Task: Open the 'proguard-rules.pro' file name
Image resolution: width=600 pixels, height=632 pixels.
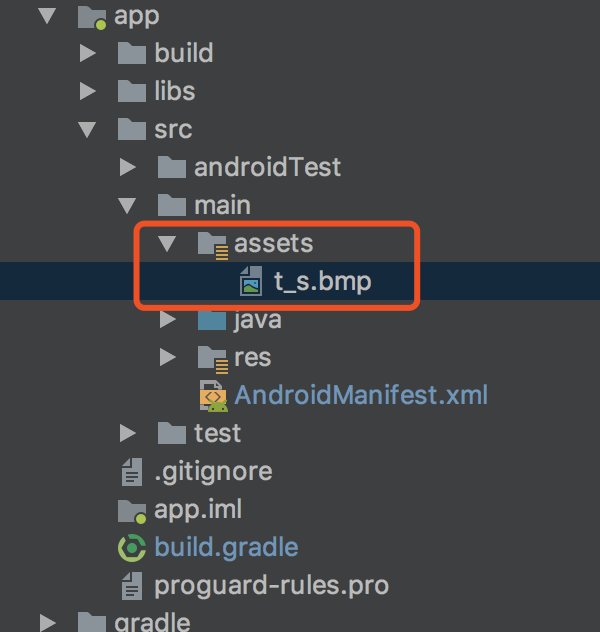Action: coord(272,586)
